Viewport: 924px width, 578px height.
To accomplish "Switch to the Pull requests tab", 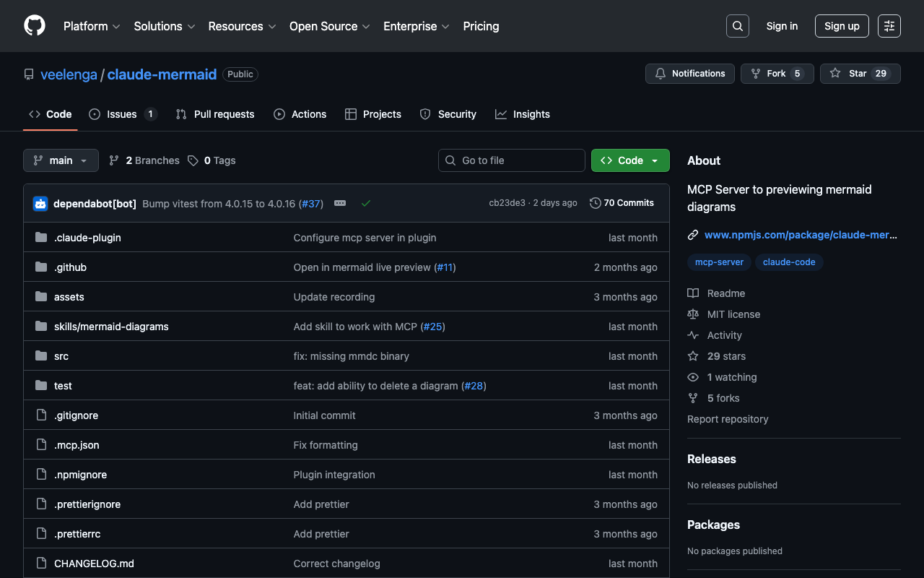I will [x=215, y=114].
